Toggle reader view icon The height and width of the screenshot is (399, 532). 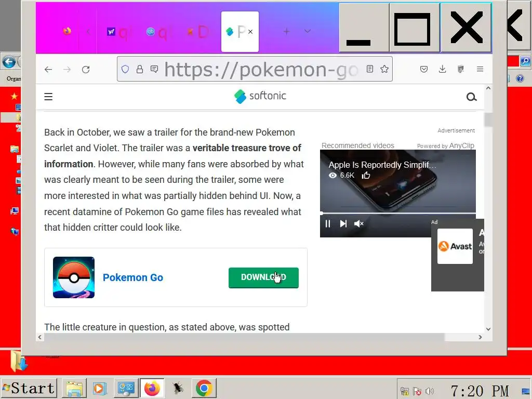pos(370,69)
